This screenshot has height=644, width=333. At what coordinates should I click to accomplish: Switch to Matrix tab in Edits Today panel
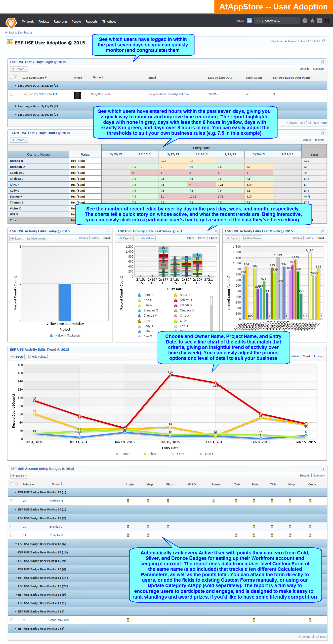click(95, 238)
